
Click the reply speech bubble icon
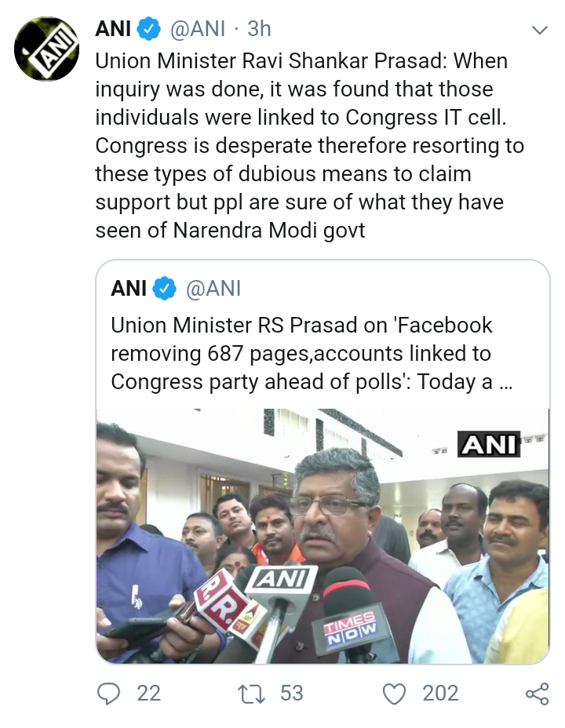pos(108,693)
